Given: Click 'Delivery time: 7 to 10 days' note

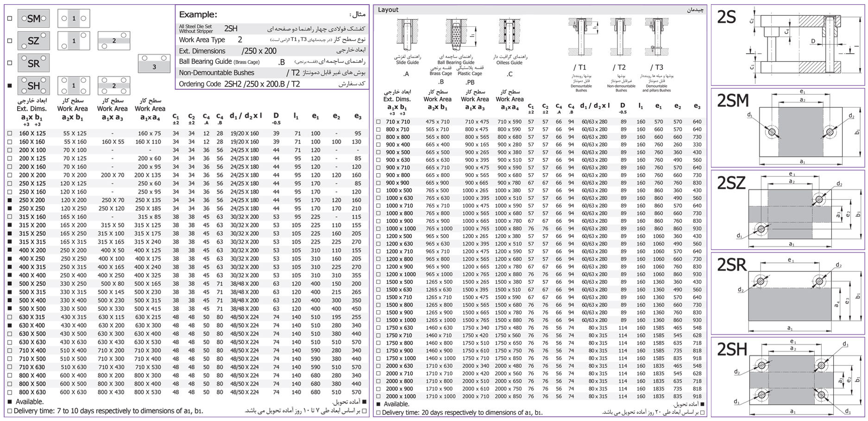Looking at the screenshot, I should [x=108, y=411].
